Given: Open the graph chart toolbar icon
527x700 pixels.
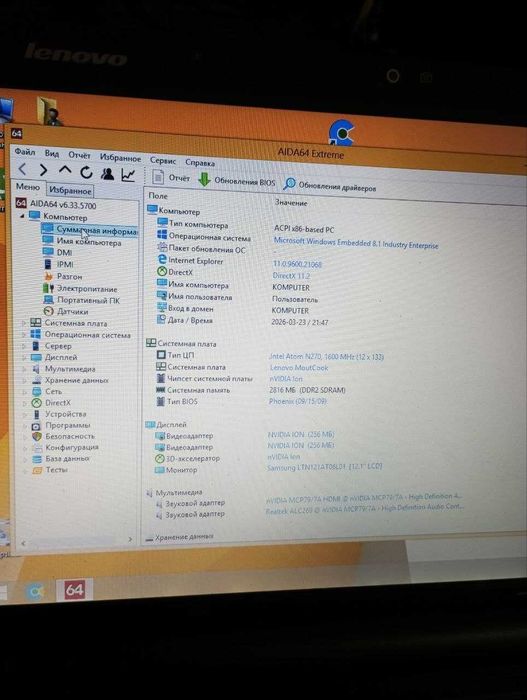Looking at the screenshot, I should click(x=128, y=175).
